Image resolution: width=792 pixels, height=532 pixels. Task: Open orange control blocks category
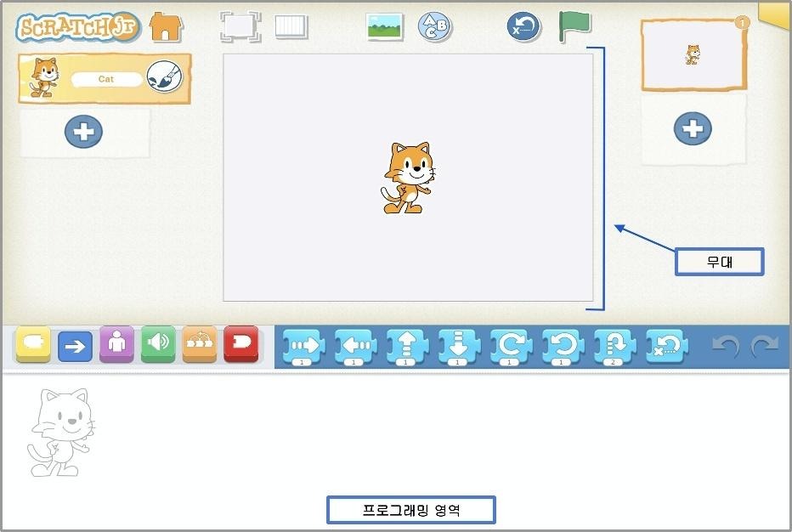pyautogui.click(x=200, y=345)
